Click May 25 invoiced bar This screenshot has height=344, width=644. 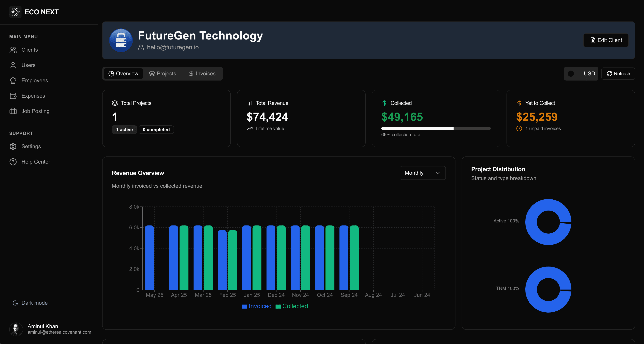[x=149, y=258]
